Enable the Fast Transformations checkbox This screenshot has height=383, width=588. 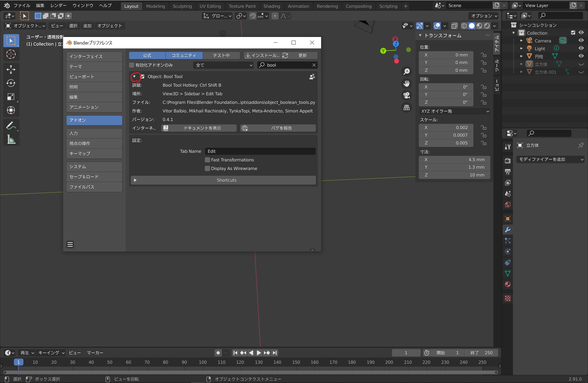point(207,160)
